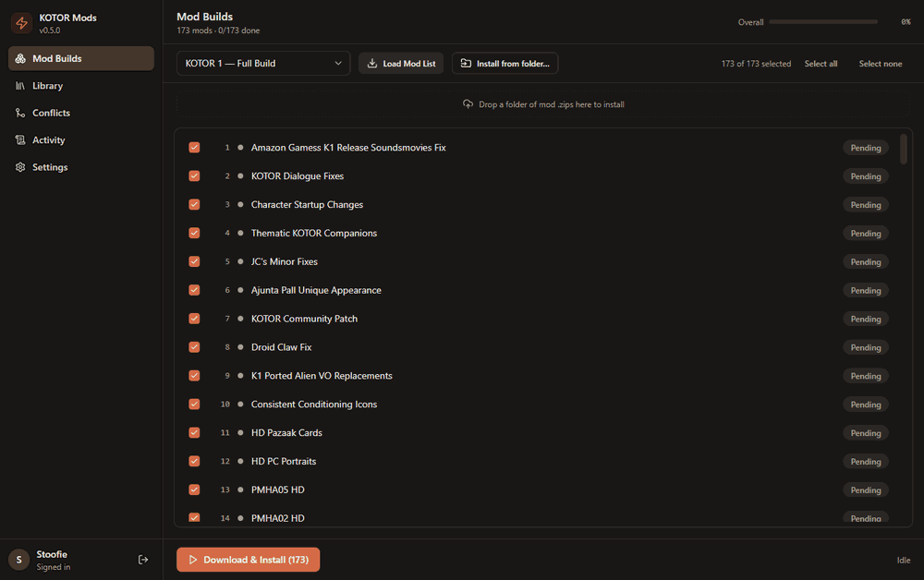Screen dimensions: 924x580
Task: Open the Conflicts section
Action: [x=81, y=113]
